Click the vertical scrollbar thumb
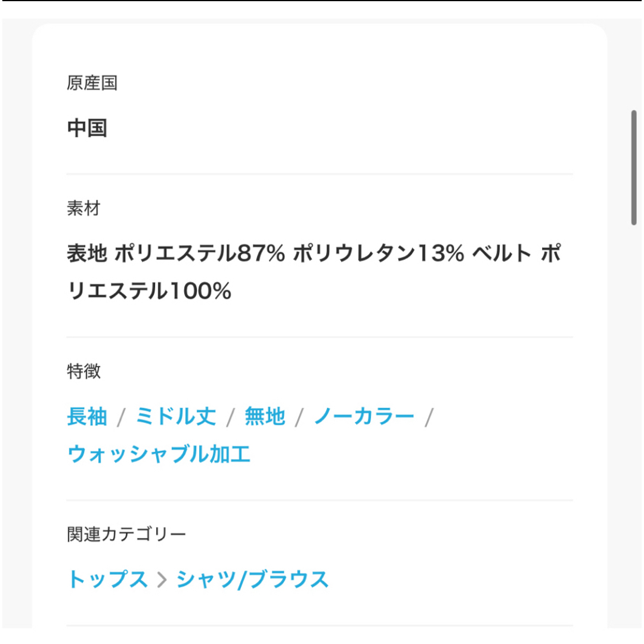 coord(634,168)
